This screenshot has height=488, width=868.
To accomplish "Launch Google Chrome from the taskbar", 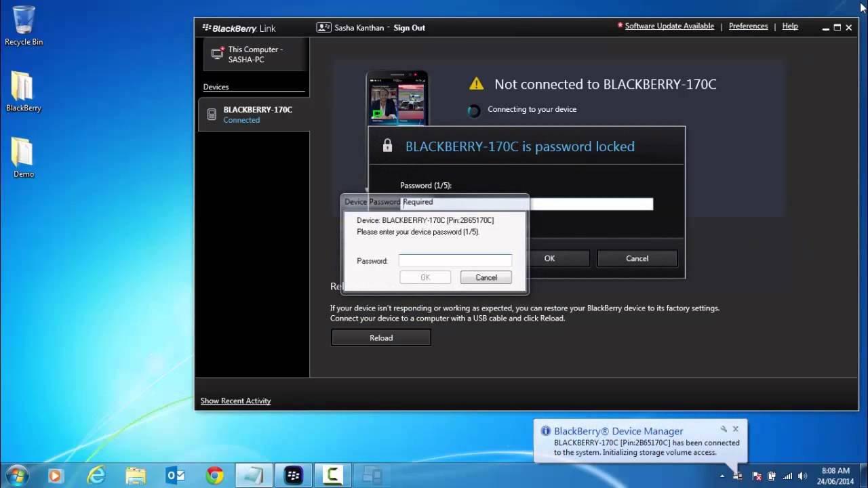I will [x=215, y=475].
